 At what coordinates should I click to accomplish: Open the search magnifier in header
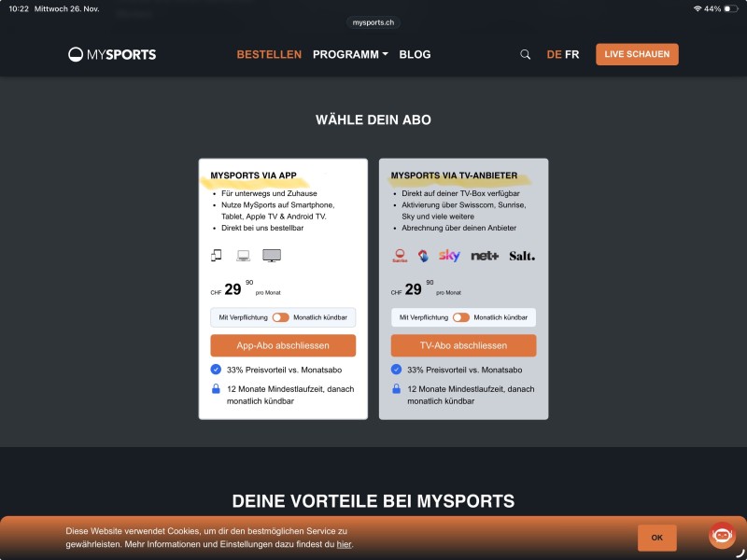[x=525, y=54]
